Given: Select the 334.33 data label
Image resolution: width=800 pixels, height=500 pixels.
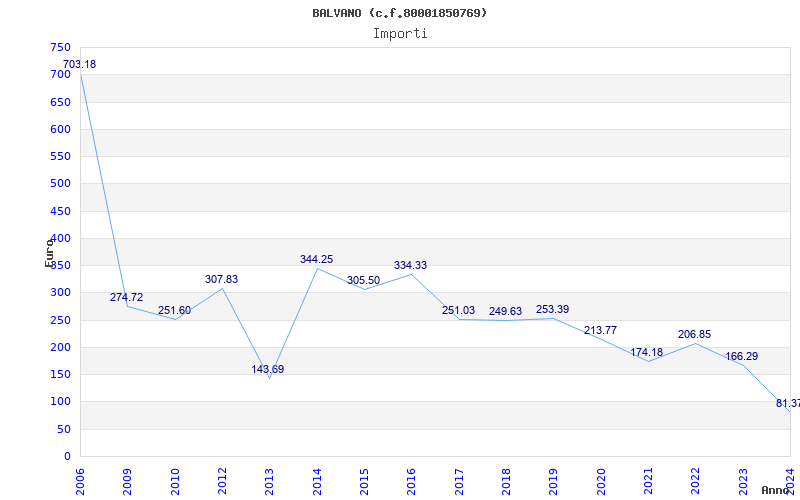Looking at the screenshot, I should tap(410, 265).
